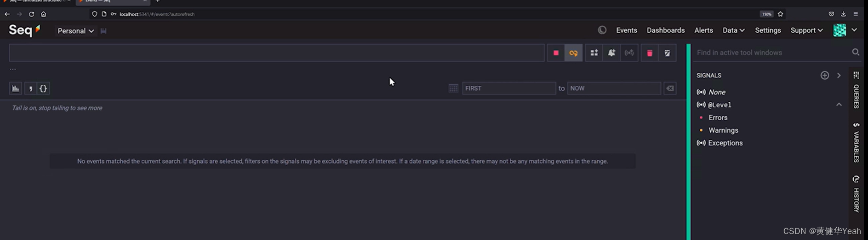This screenshot has width=868, height=240.
Task: Open the date range calendar picker
Action: [x=453, y=88]
